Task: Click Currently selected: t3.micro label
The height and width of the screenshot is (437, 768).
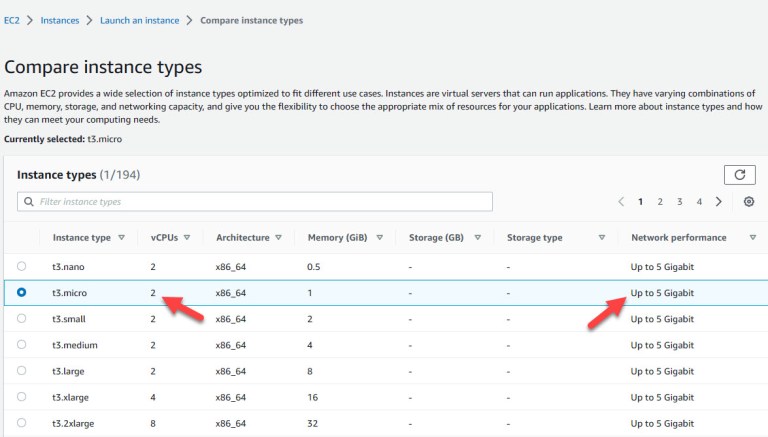Action: [x=63, y=139]
